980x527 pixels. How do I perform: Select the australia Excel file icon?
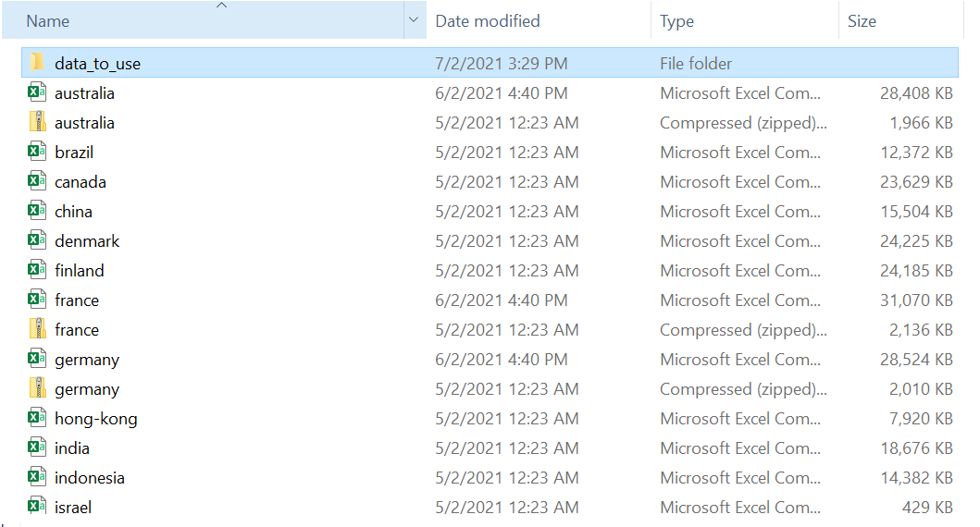tap(37, 92)
